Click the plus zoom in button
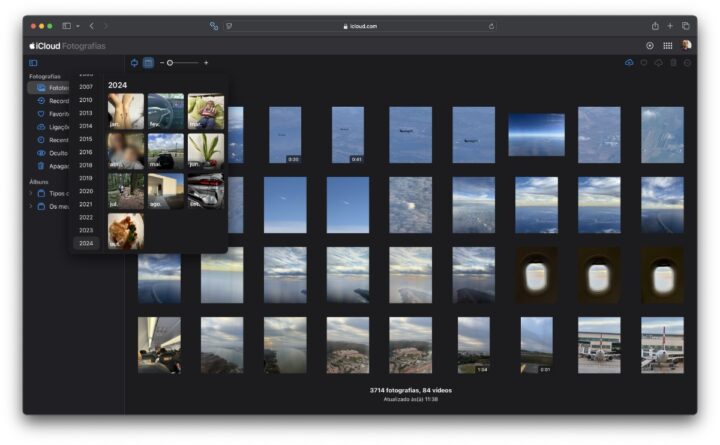 tap(206, 63)
